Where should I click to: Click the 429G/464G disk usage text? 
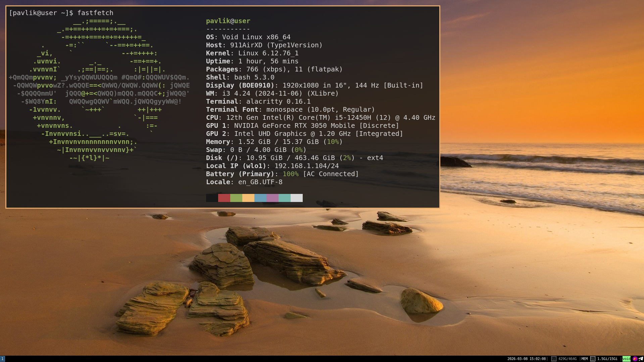coord(567,359)
